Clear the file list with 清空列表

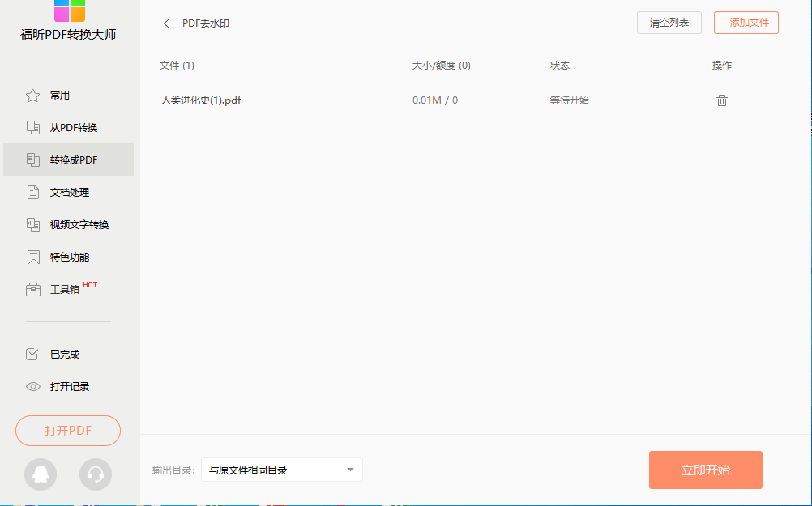669,23
